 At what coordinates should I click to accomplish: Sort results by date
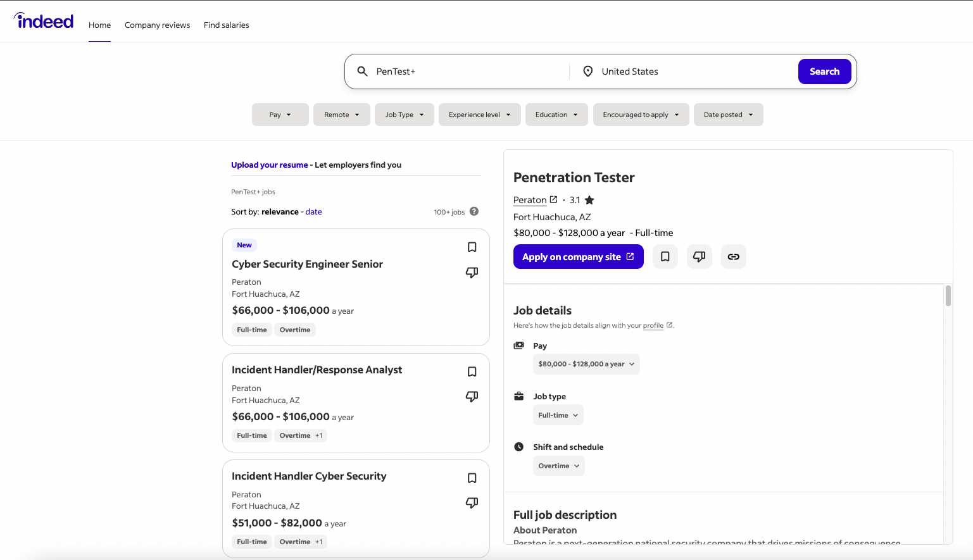(313, 212)
